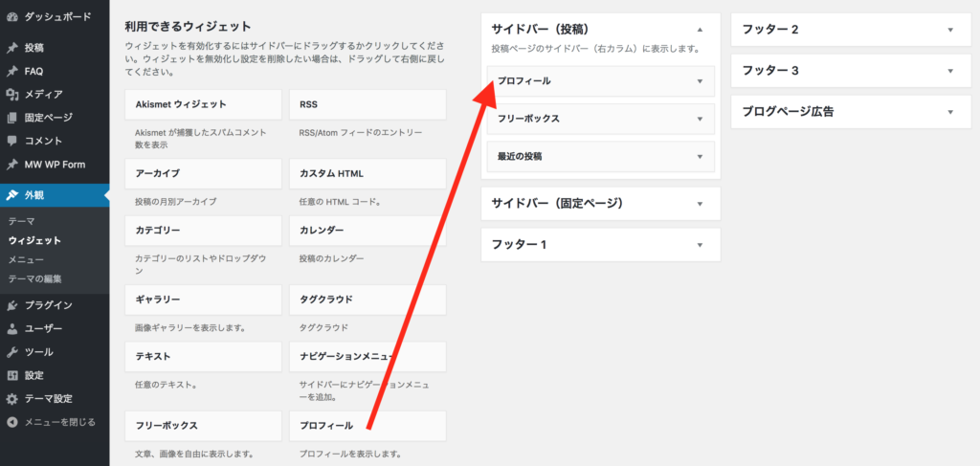980x466 pixels.
Task: Open メディア via its media icon
Action: tap(11, 94)
